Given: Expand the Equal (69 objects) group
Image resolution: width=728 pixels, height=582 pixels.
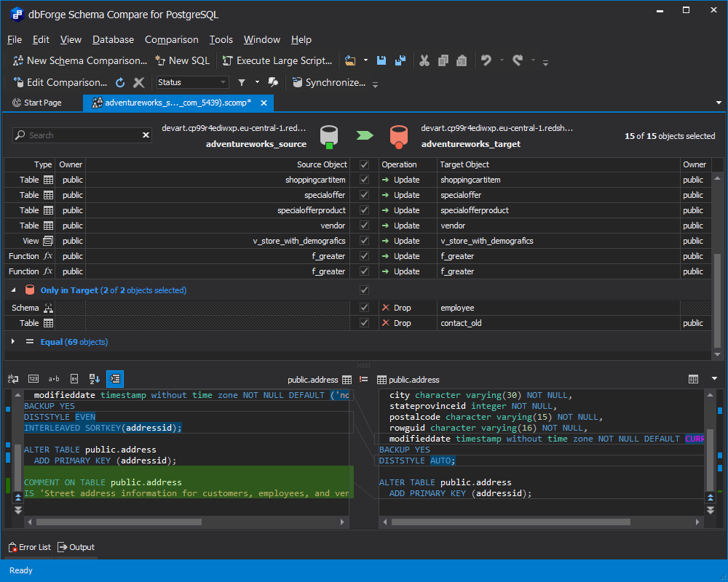Looking at the screenshot, I should [x=13, y=342].
